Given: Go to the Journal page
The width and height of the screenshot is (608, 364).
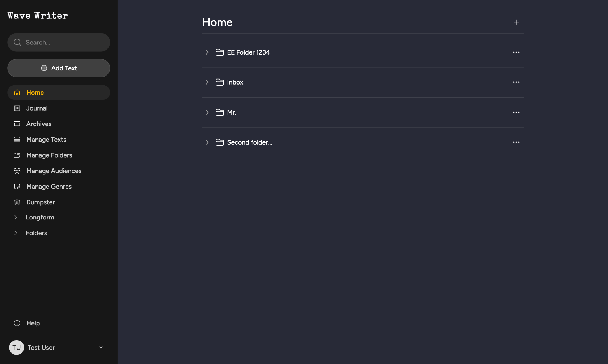Looking at the screenshot, I should coord(37,108).
